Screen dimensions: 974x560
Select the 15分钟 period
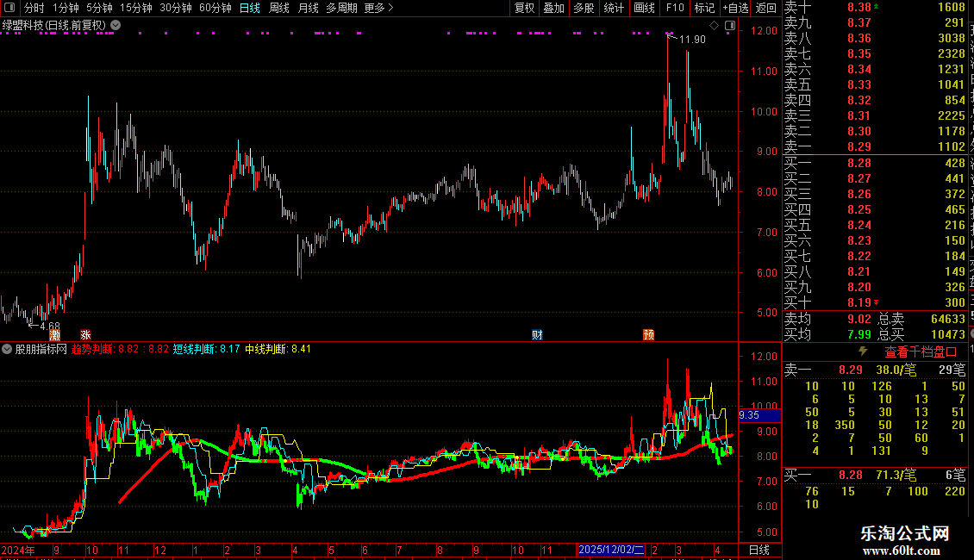(136, 8)
